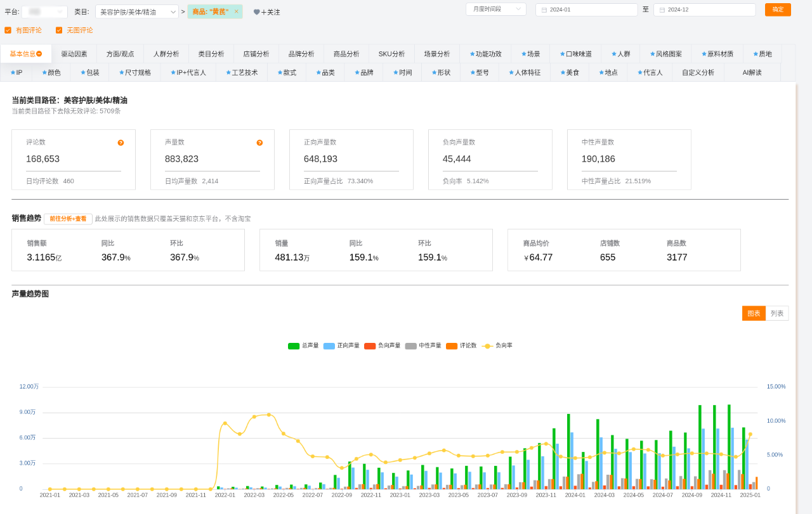Click the orange 确定 confirm button

coord(778,10)
